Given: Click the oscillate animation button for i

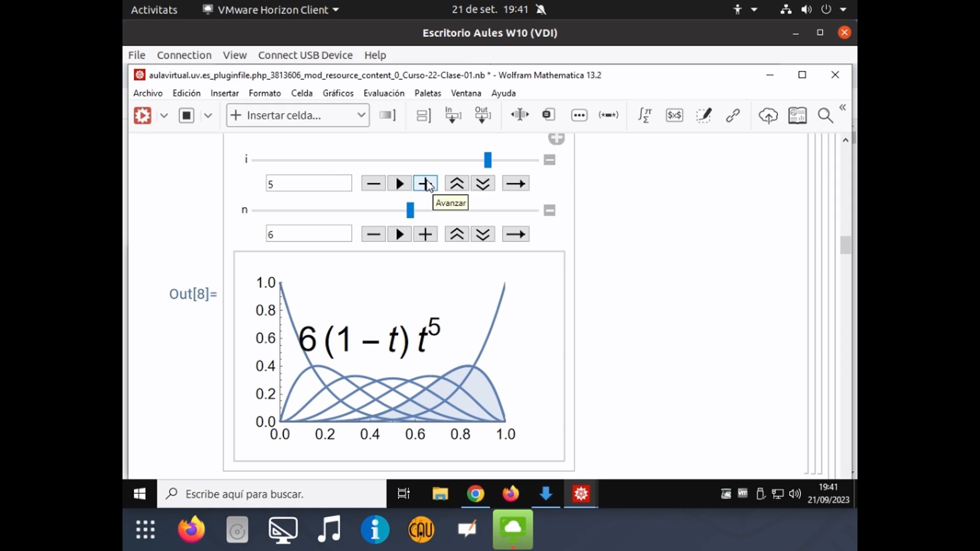Looking at the screenshot, I should click(x=516, y=184).
